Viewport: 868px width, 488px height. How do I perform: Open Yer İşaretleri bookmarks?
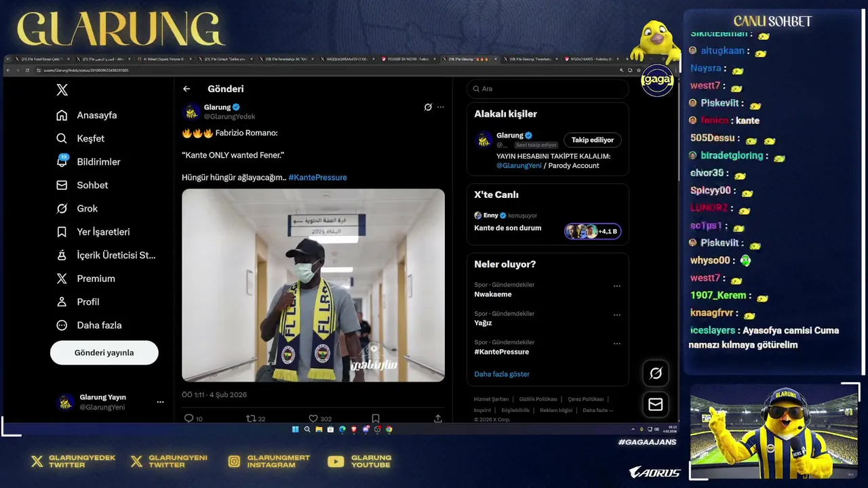(93, 232)
